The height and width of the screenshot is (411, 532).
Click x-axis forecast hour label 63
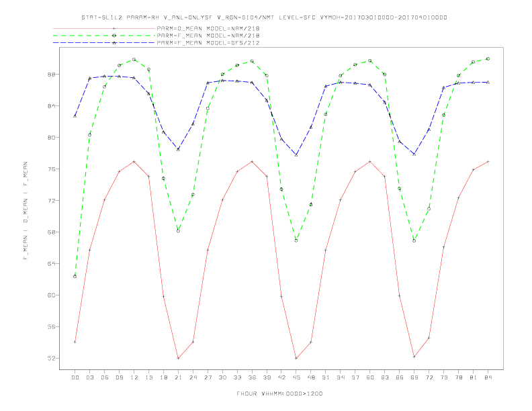tap(385, 377)
